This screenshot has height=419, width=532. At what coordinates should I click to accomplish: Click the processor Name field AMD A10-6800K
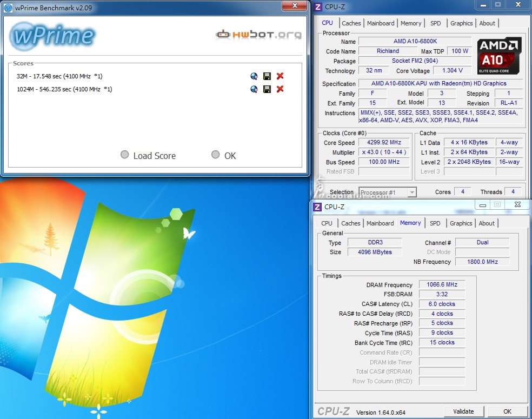click(x=415, y=41)
